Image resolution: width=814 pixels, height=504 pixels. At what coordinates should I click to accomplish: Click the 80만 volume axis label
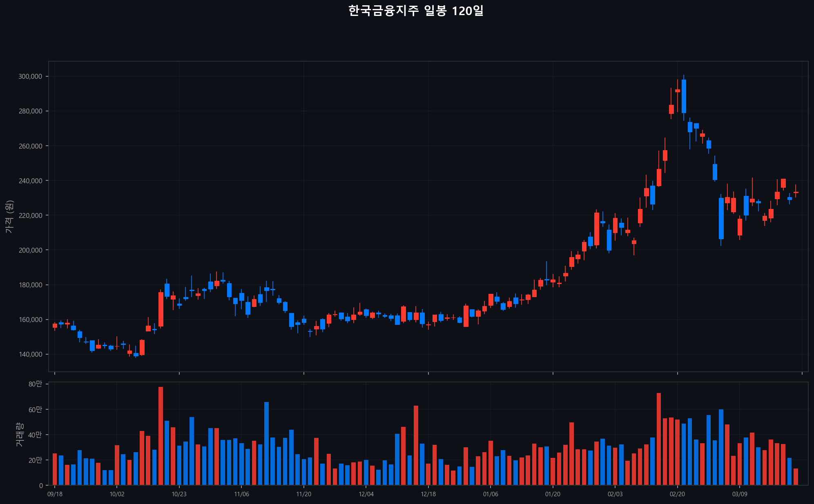(35, 384)
